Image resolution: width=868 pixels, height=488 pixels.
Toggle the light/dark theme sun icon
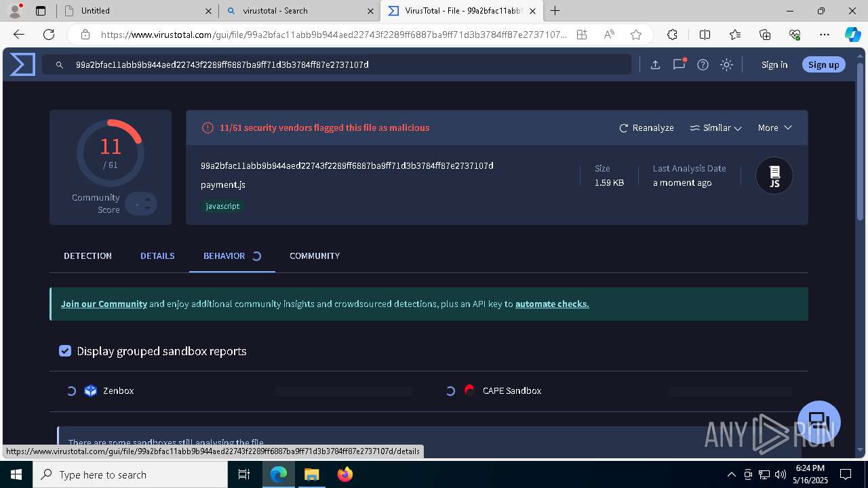point(726,64)
